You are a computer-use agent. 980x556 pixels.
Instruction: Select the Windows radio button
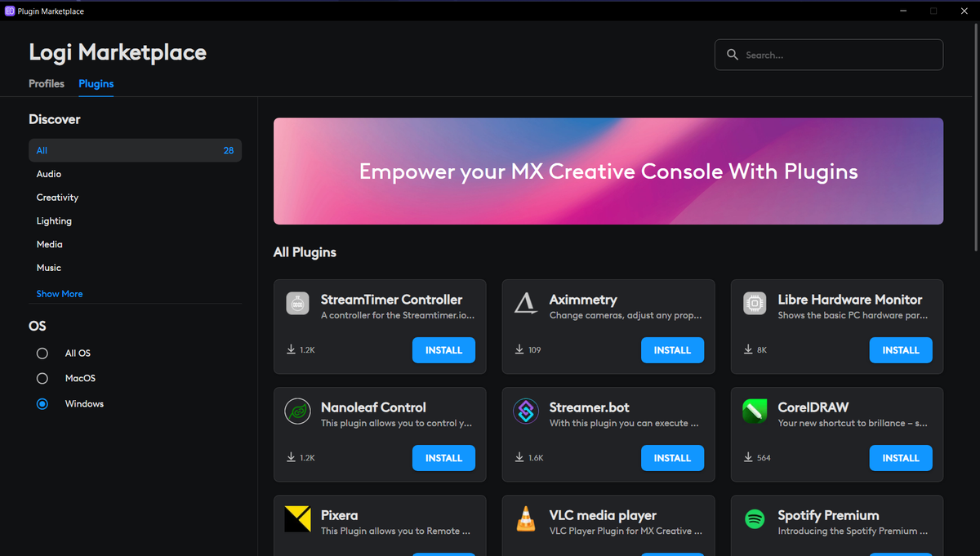(42, 403)
